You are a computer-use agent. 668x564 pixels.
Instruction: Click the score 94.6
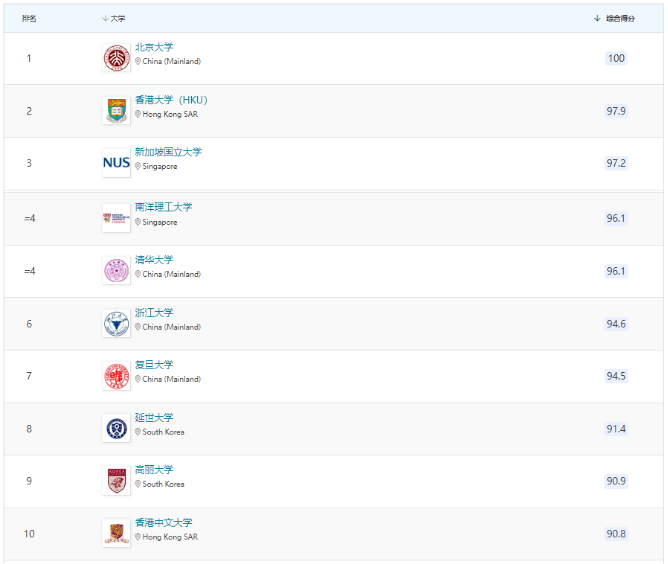[616, 324]
